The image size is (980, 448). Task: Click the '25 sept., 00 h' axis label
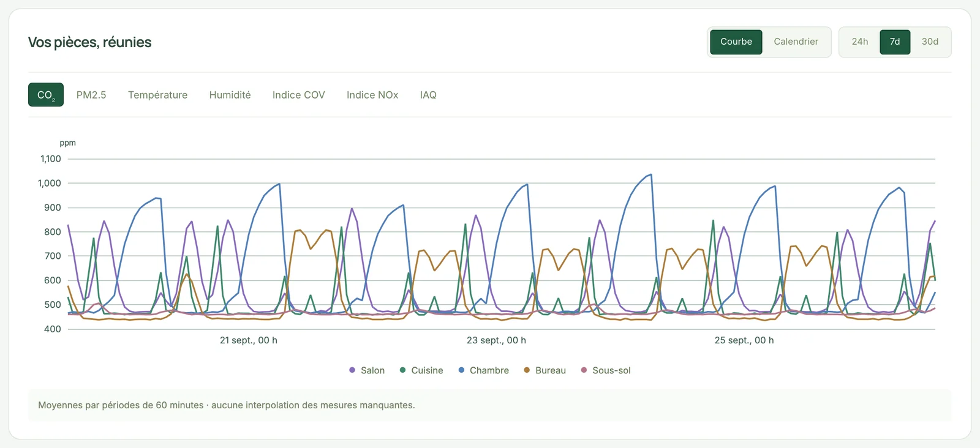744,340
